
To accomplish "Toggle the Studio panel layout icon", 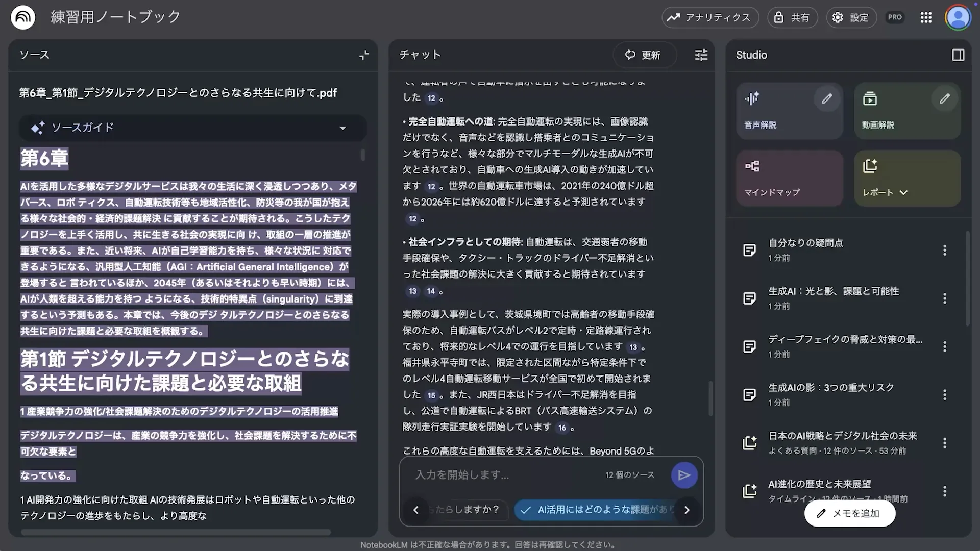I will click(x=959, y=55).
